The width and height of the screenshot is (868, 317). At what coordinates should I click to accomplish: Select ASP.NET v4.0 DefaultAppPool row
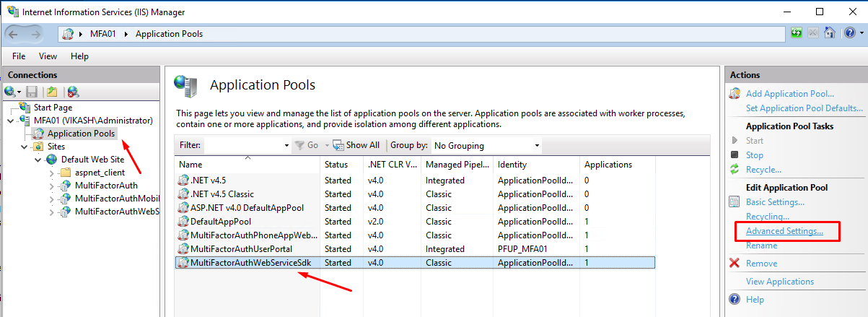(415, 208)
